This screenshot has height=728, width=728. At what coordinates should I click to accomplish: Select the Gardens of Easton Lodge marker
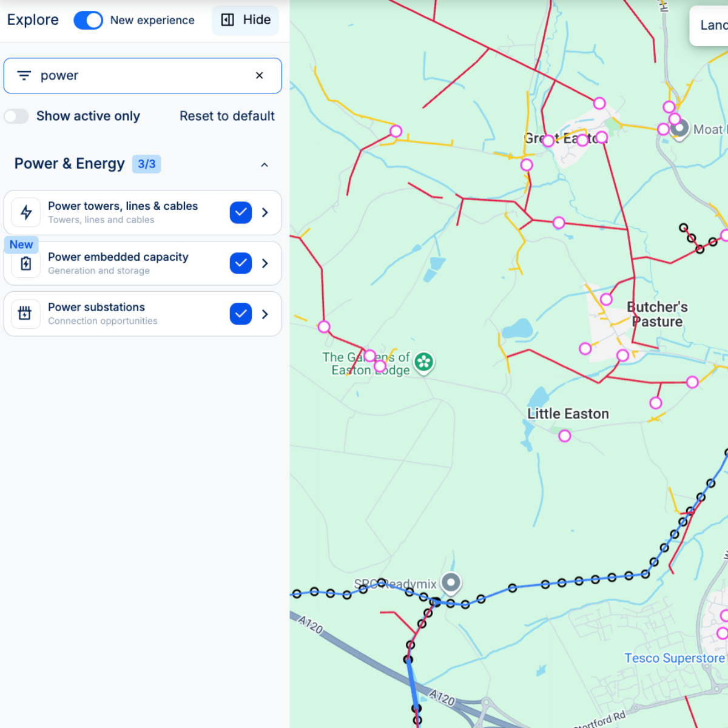[423, 363]
